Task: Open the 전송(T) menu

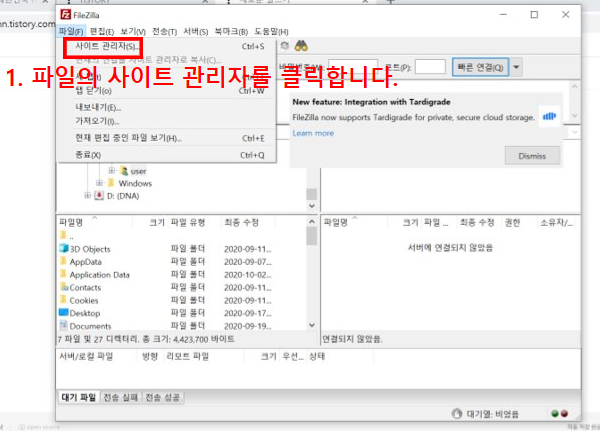Action: [x=165, y=31]
